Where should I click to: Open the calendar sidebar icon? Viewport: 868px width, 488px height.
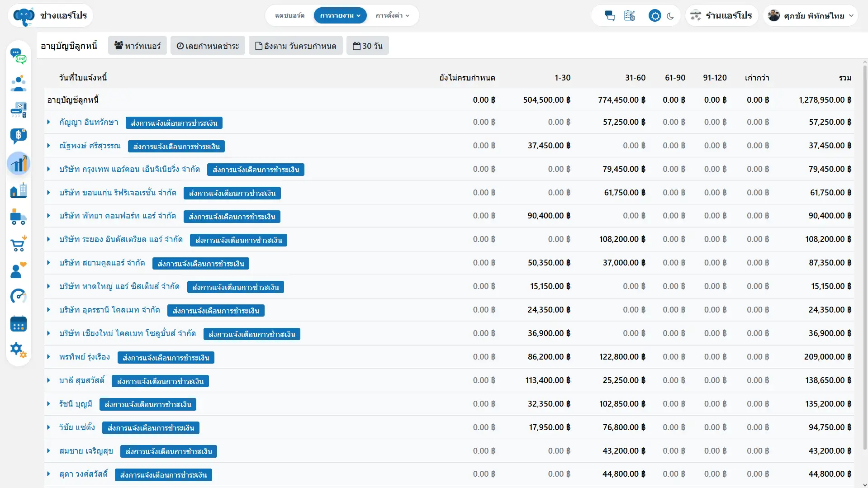click(19, 324)
